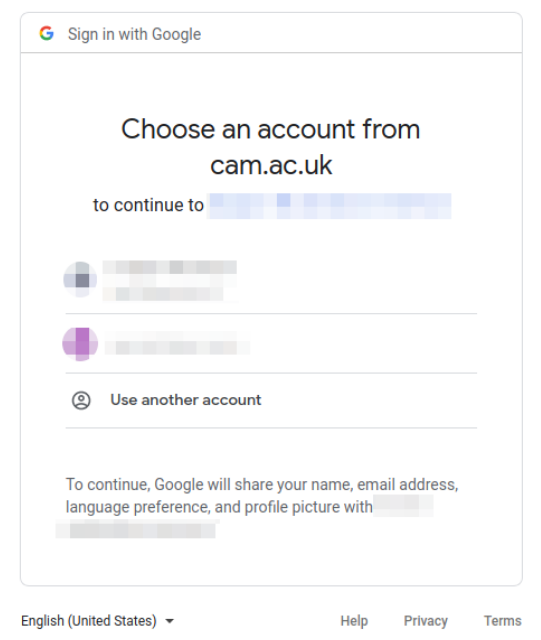Image resolution: width=541 pixels, height=640 pixels.
Task: Click the "Choose an account from" heading
Action: [x=270, y=129]
